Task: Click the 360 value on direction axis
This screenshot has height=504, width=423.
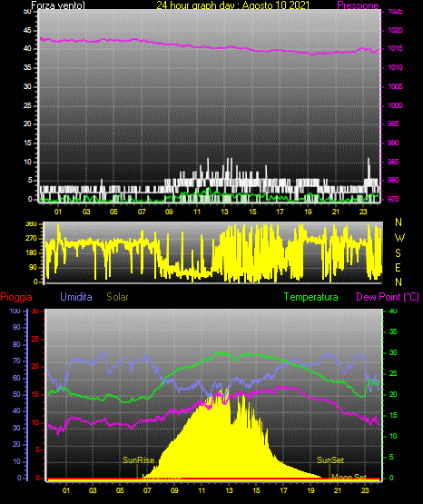Action: (x=31, y=224)
